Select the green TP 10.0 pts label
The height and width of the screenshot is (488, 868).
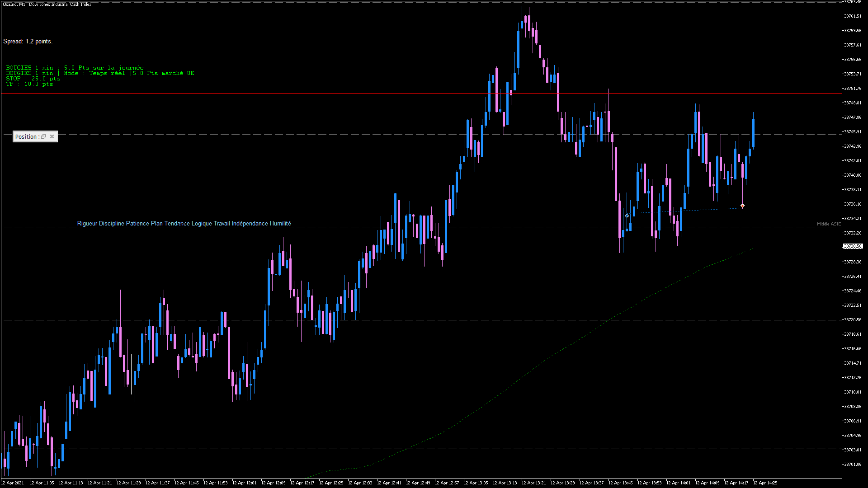(x=29, y=84)
